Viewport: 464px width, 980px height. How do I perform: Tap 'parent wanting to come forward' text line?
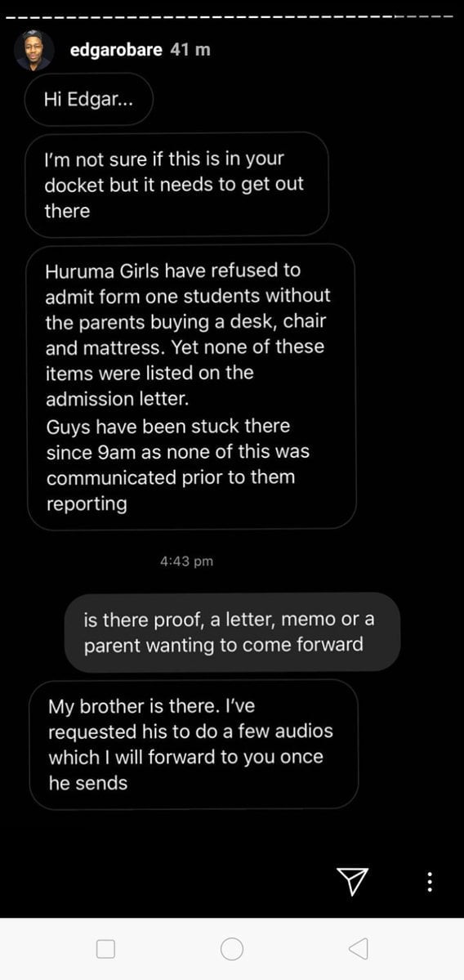[224, 645]
